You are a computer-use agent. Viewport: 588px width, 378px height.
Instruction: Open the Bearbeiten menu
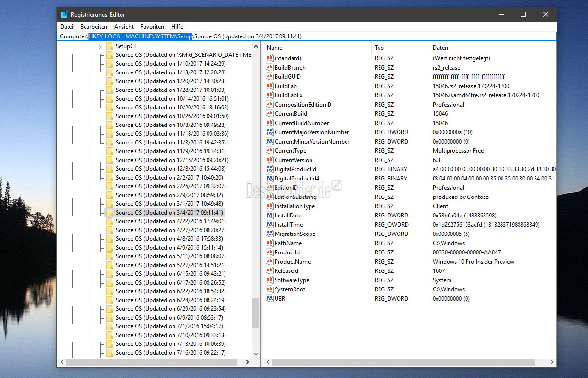[94, 27]
